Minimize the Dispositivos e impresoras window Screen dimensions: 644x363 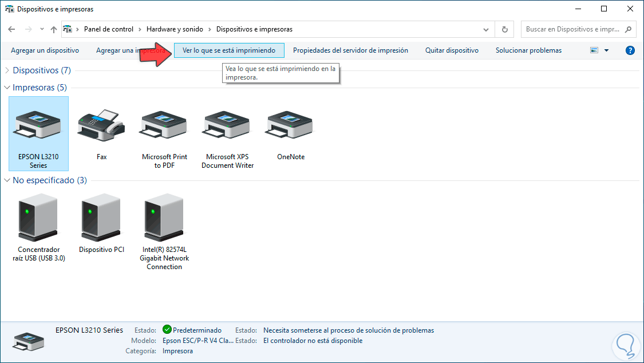pos(578,9)
